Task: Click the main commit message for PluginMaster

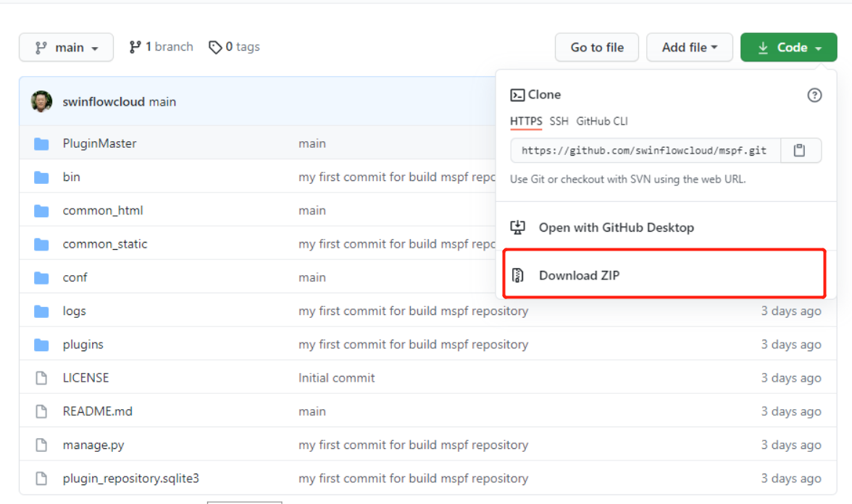Action: tap(312, 143)
